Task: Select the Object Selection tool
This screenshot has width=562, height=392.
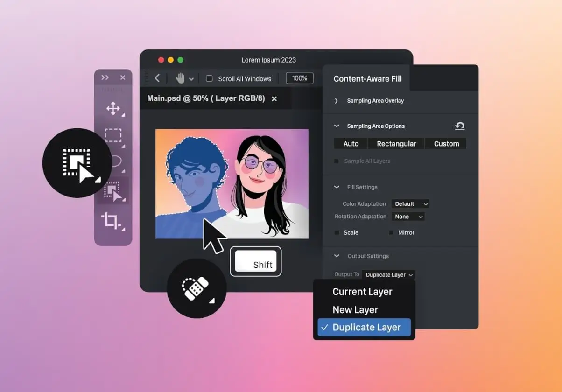Action: (113, 191)
